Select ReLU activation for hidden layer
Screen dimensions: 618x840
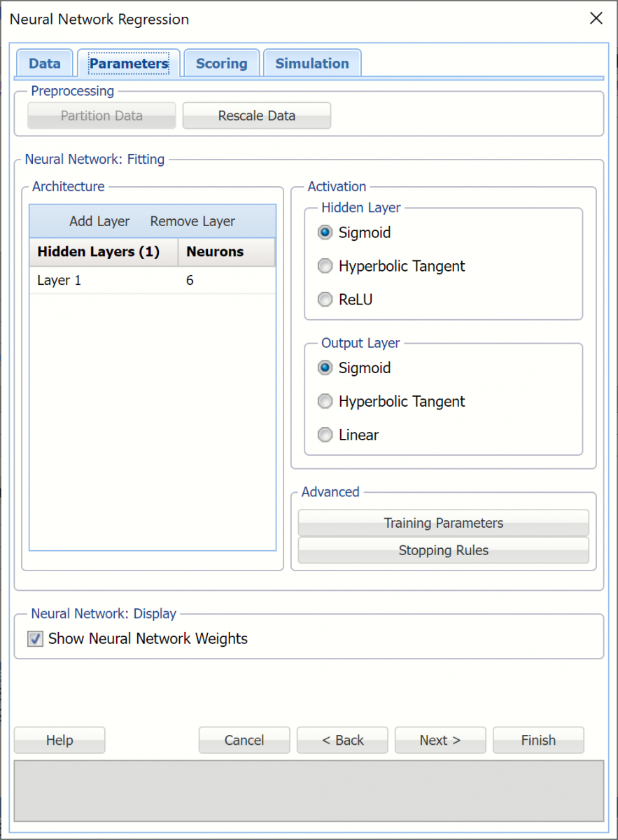[325, 299]
